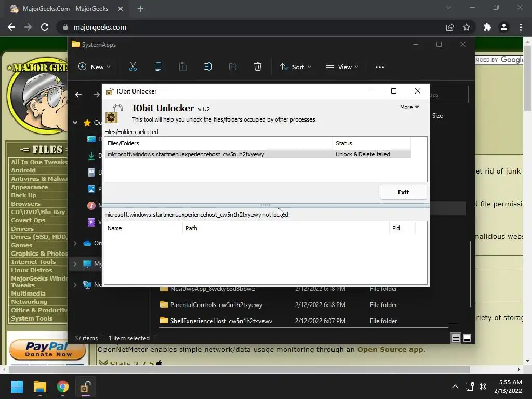
Task: Open the Chrome profile avatar icon
Action: pyautogui.click(x=504, y=27)
